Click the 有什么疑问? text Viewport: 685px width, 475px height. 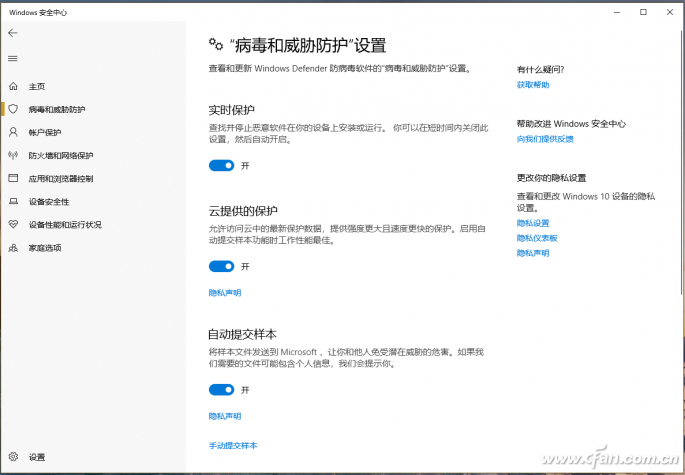(x=541, y=69)
